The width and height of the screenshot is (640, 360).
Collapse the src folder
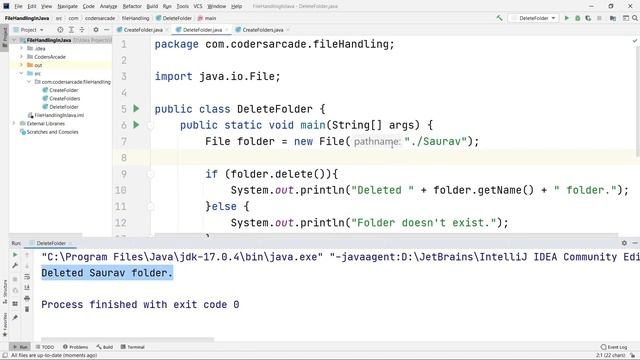(x=22, y=73)
